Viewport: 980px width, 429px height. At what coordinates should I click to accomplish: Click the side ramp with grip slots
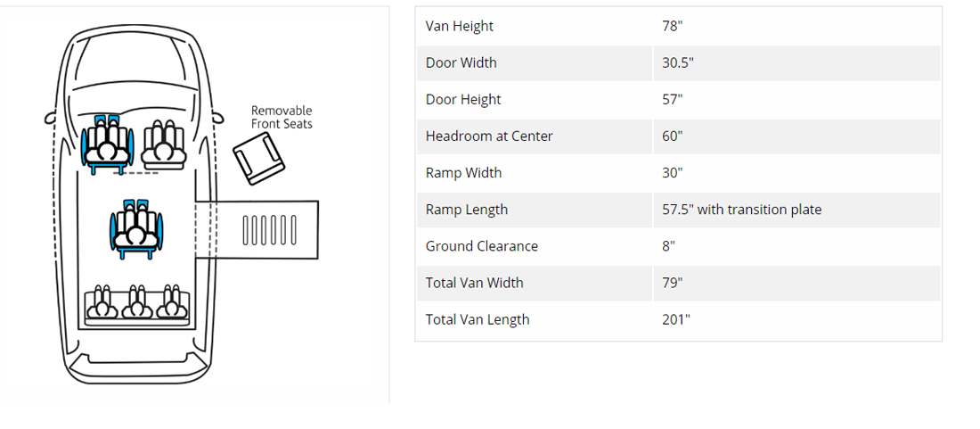coord(257,229)
